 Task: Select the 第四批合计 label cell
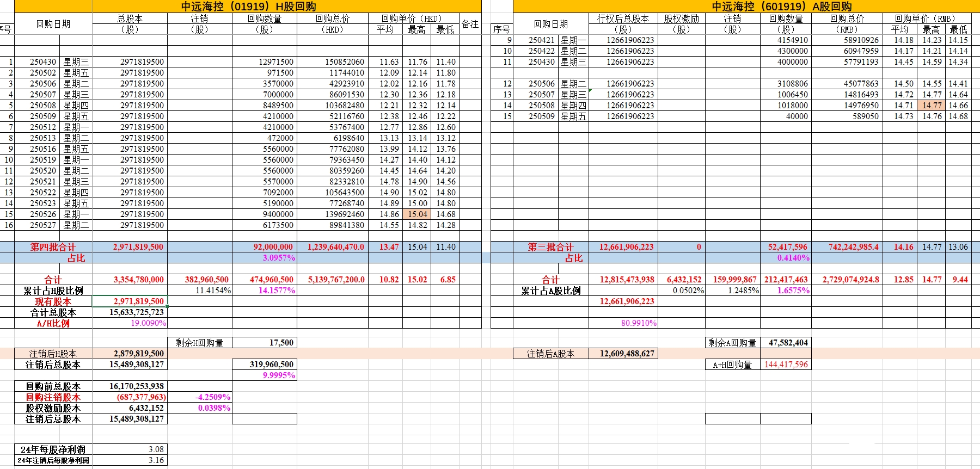[53, 247]
